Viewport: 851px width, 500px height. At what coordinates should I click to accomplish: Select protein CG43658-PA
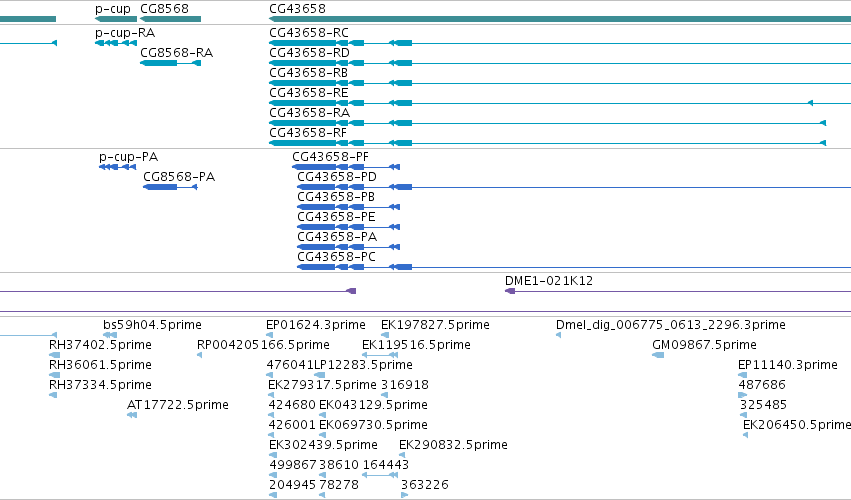click(x=337, y=237)
